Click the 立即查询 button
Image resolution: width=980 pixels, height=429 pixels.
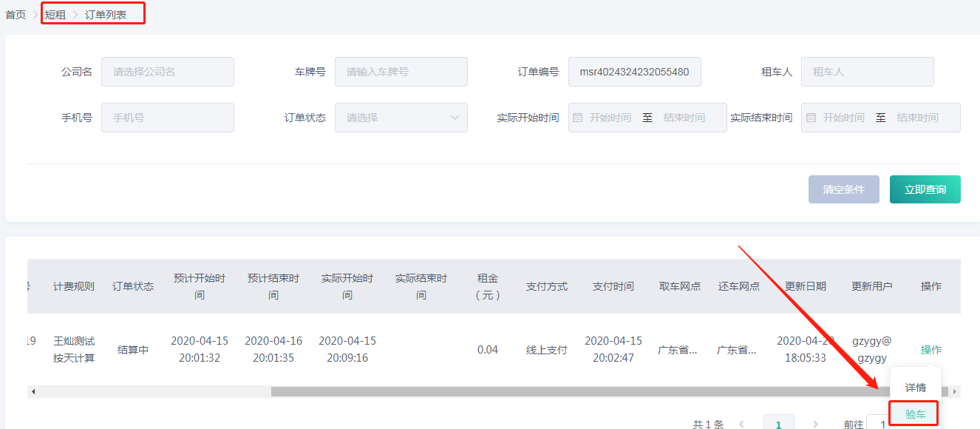(925, 189)
